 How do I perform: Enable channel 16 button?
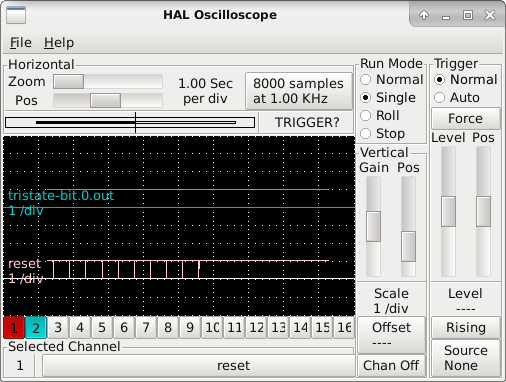tap(344, 328)
